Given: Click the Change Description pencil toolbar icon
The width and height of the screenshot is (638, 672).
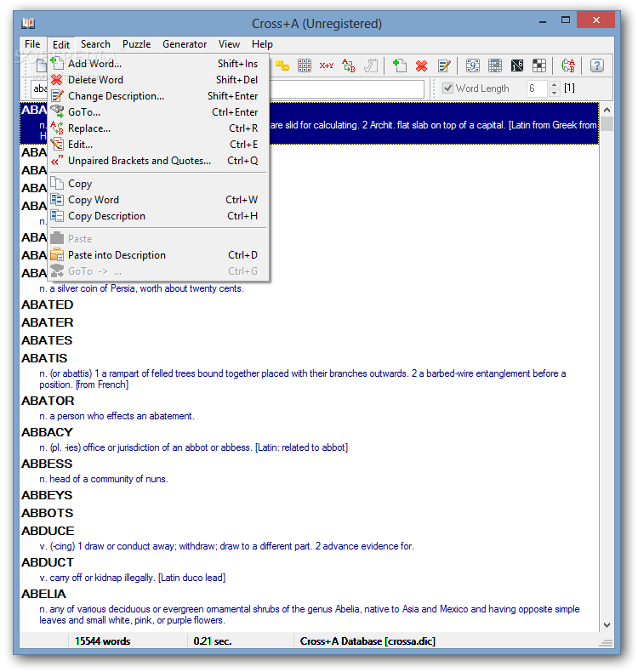Looking at the screenshot, I should click(x=444, y=65).
